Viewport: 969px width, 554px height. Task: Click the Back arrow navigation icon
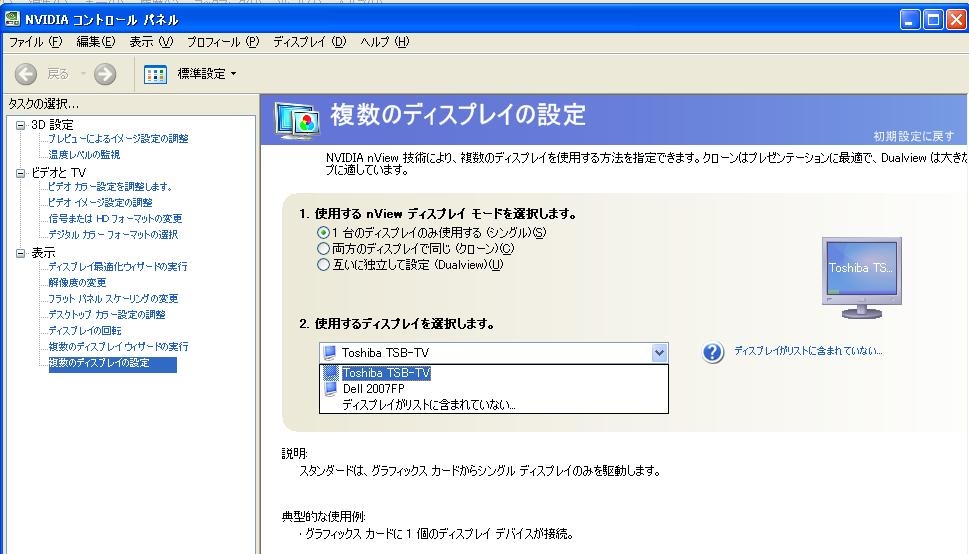[x=26, y=74]
